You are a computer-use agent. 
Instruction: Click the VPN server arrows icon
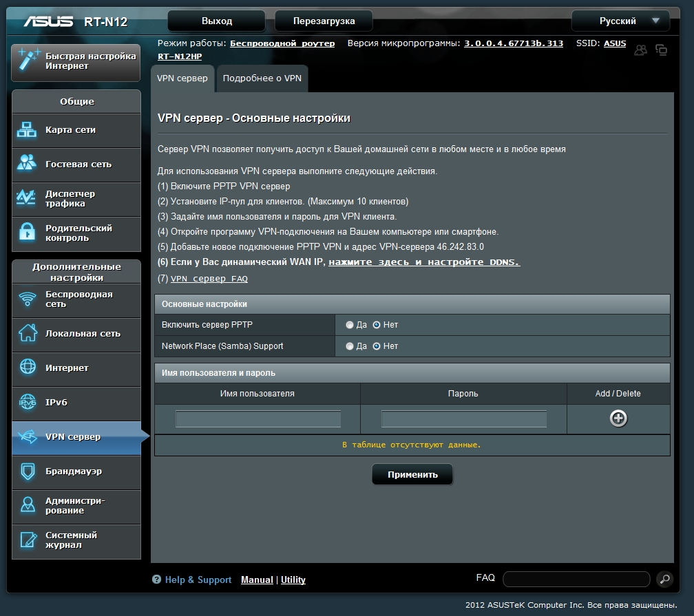tap(28, 436)
